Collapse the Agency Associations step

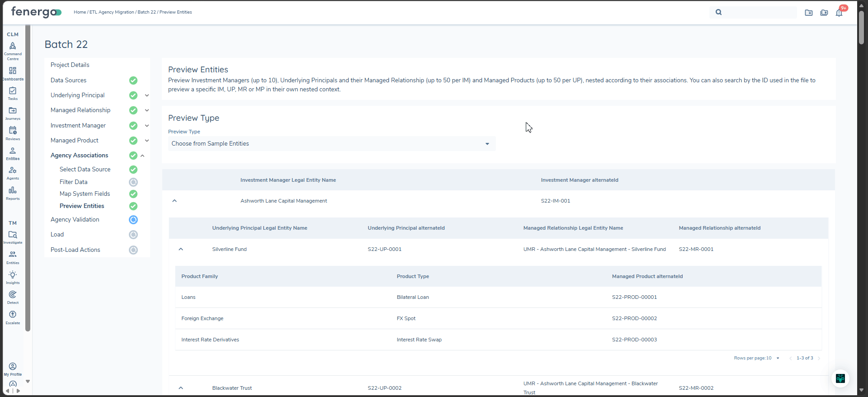click(x=142, y=156)
